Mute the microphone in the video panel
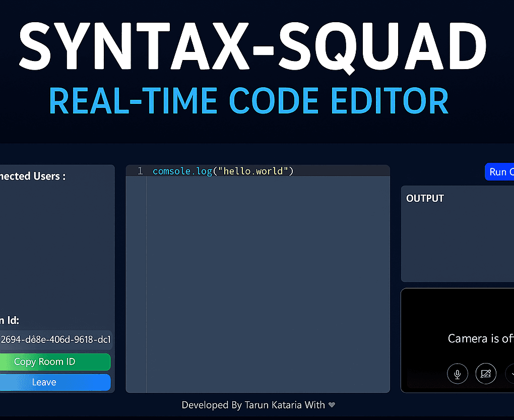514x420 pixels. point(457,374)
